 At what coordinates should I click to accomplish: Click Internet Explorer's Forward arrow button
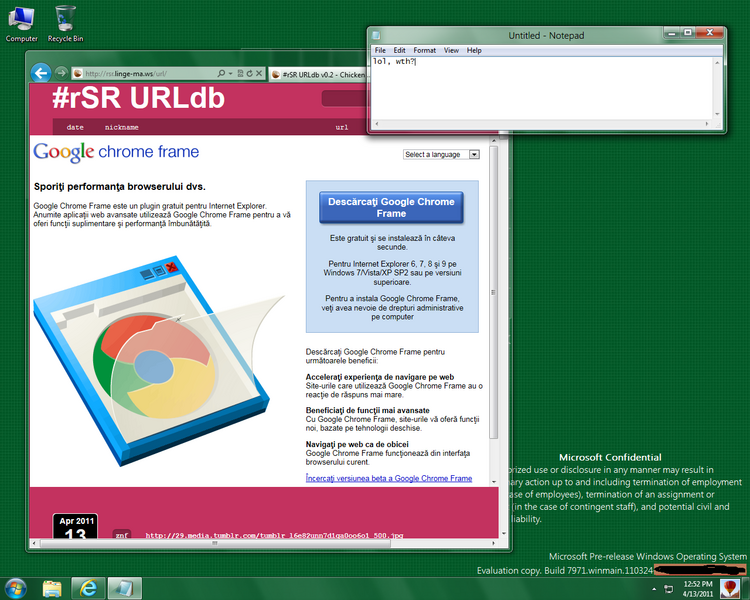tap(61, 73)
